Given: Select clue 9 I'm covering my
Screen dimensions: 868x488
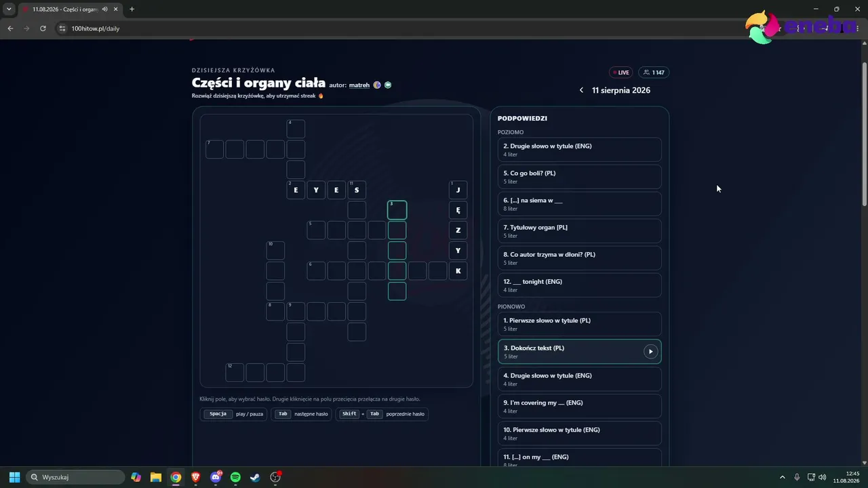Looking at the screenshot, I should point(579,406).
